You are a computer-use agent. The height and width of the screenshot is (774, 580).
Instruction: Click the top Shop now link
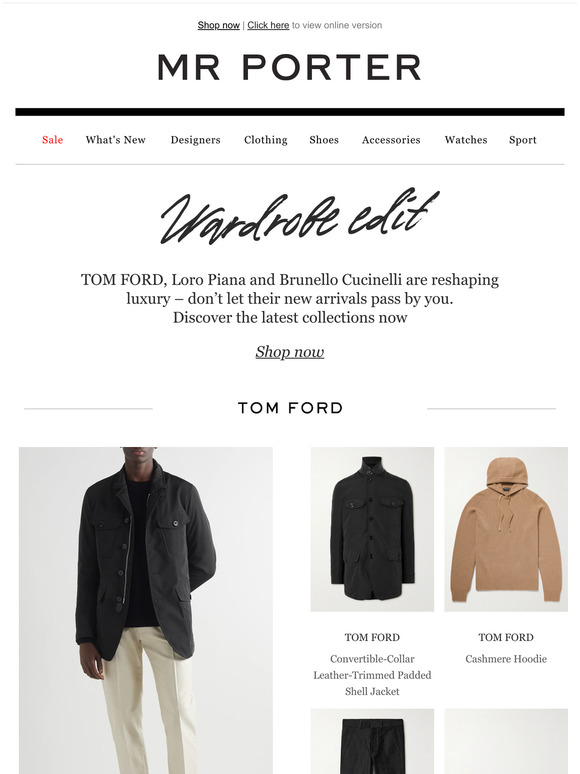(218, 25)
